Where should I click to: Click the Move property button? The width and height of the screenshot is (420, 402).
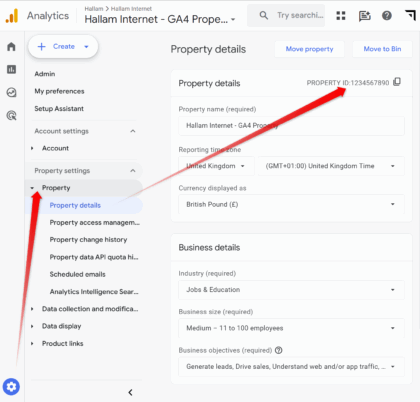pyautogui.click(x=309, y=49)
